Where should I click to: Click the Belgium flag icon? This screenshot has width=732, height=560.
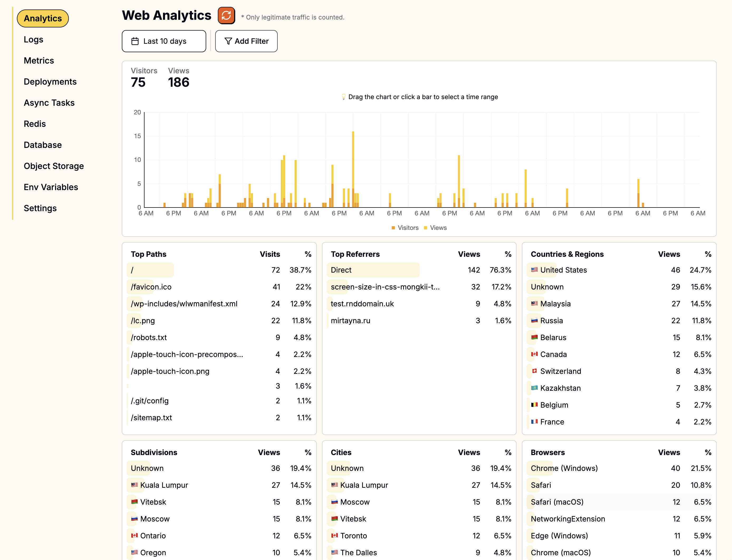pyautogui.click(x=534, y=405)
